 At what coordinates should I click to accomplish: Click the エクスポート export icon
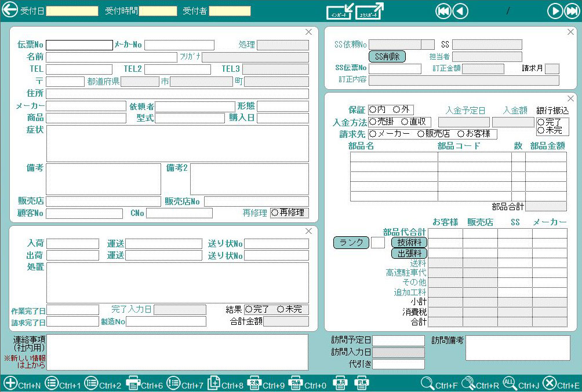[x=370, y=11]
